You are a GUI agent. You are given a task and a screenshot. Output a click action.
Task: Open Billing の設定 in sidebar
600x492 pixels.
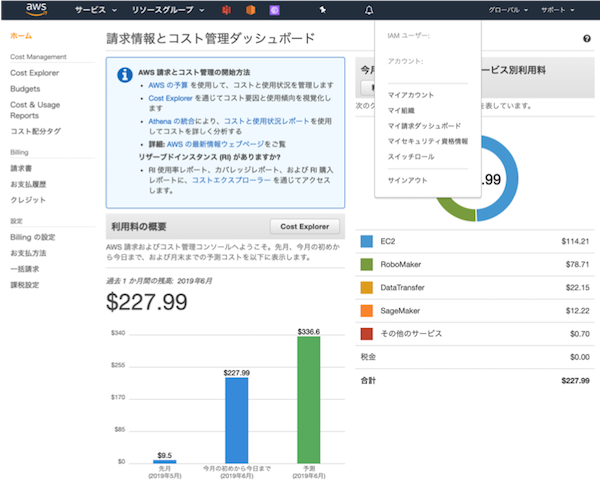pyautogui.click(x=33, y=237)
